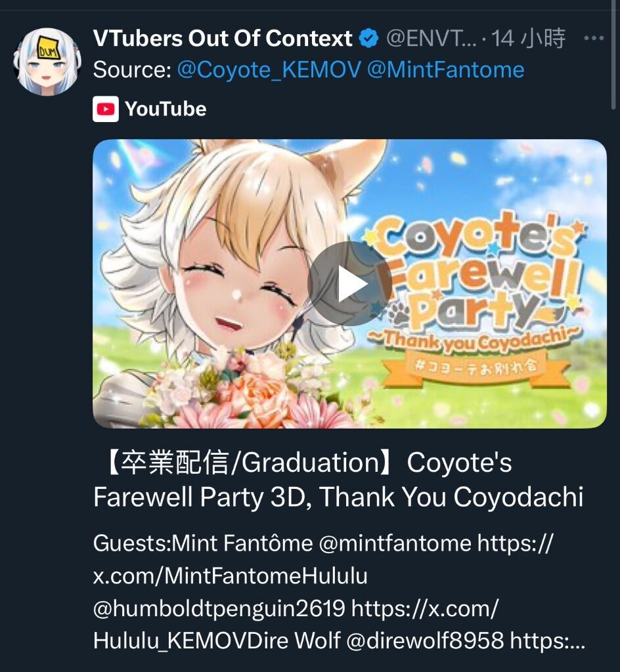
Task: Open the VTubers Out Of Context profile avatar
Action: (47, 61)
